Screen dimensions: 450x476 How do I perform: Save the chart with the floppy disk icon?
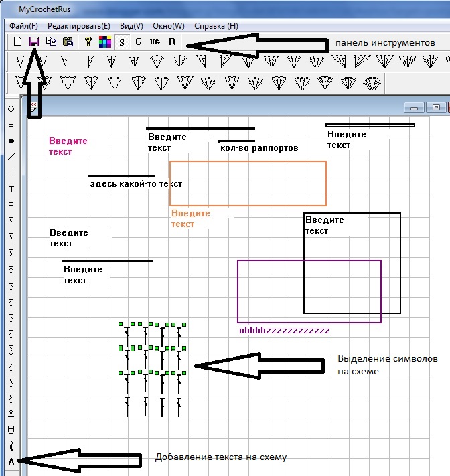tap(34, 42)
